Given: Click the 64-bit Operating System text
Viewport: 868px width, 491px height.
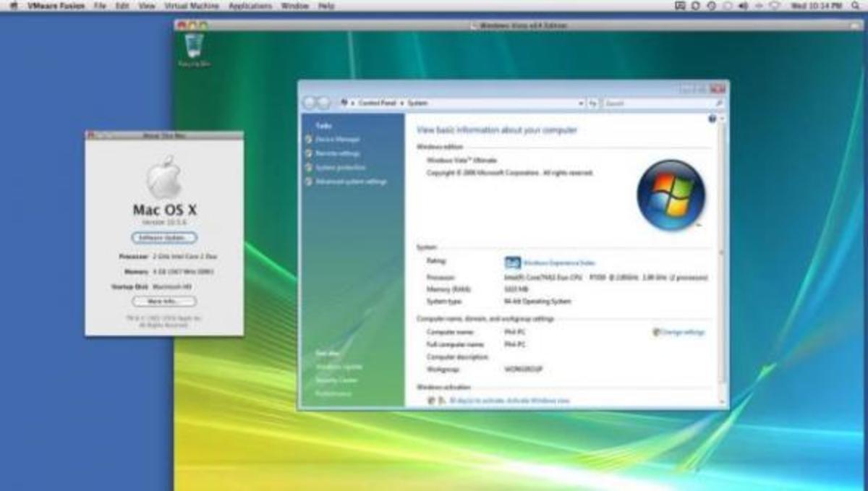Looking at the screenshot, I should [x=537, y=301].
